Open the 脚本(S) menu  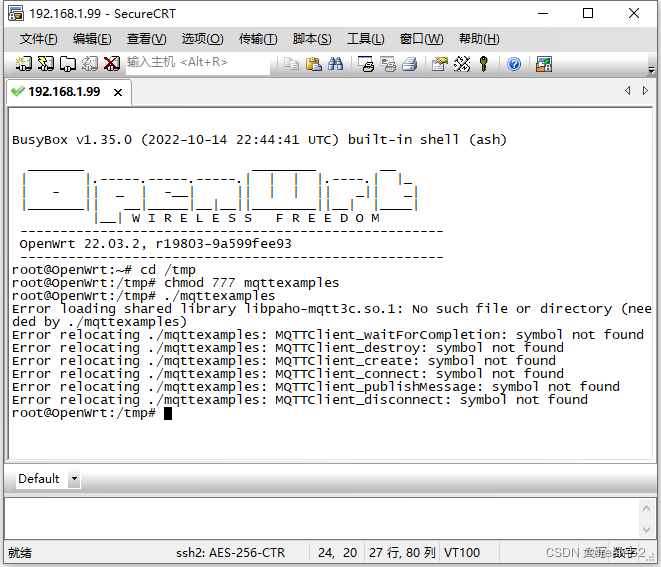coord(312,39)
